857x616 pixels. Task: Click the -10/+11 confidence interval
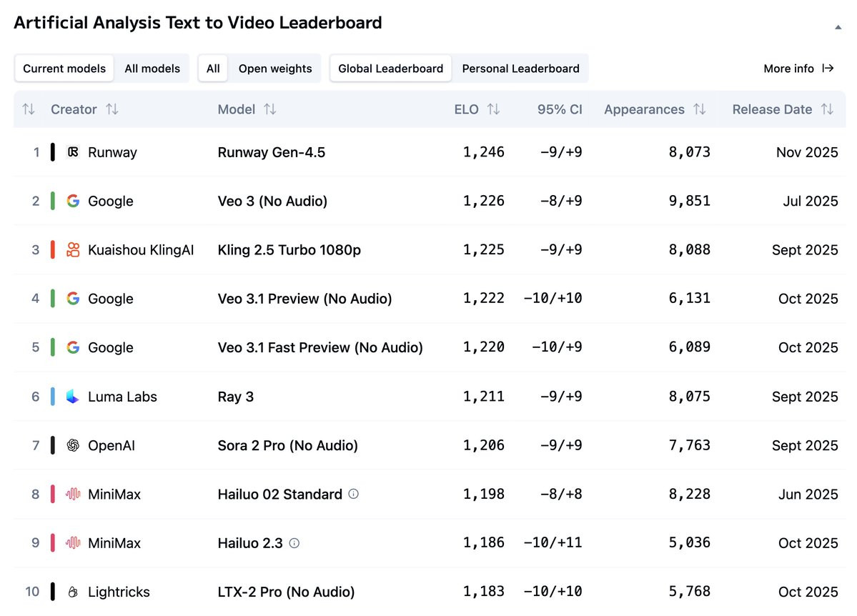(553, 542)
